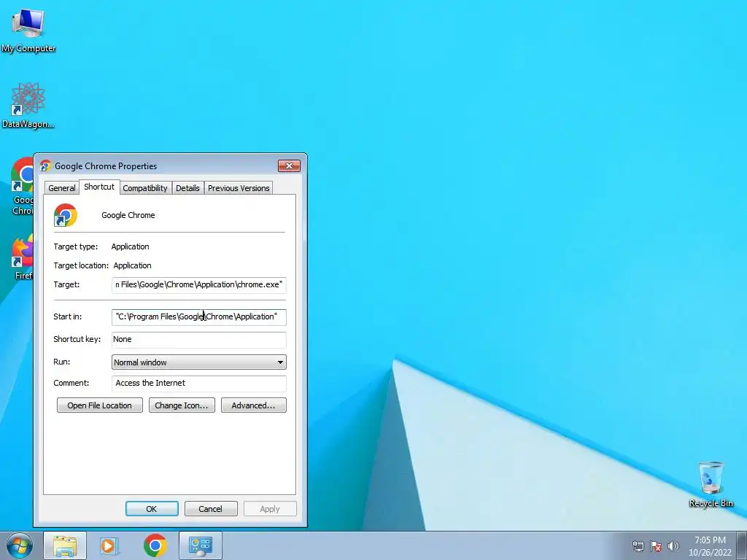Click the network tray icon
Screen dimensions: 747x560
tap(638, 546)
